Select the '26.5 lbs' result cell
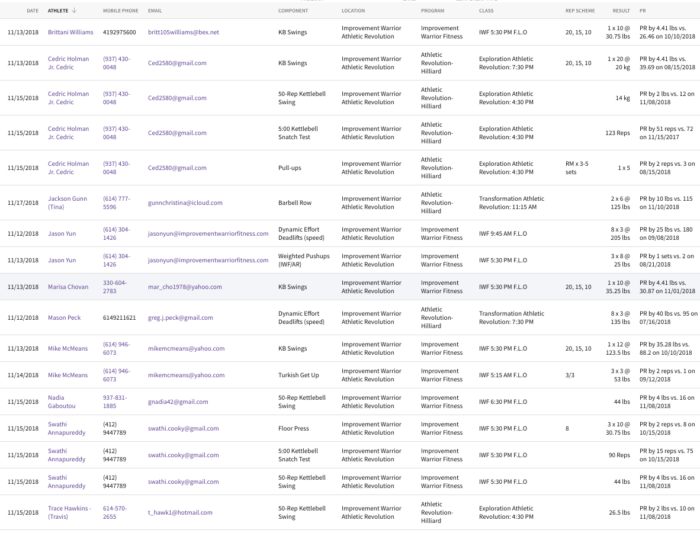 (620, 512)
